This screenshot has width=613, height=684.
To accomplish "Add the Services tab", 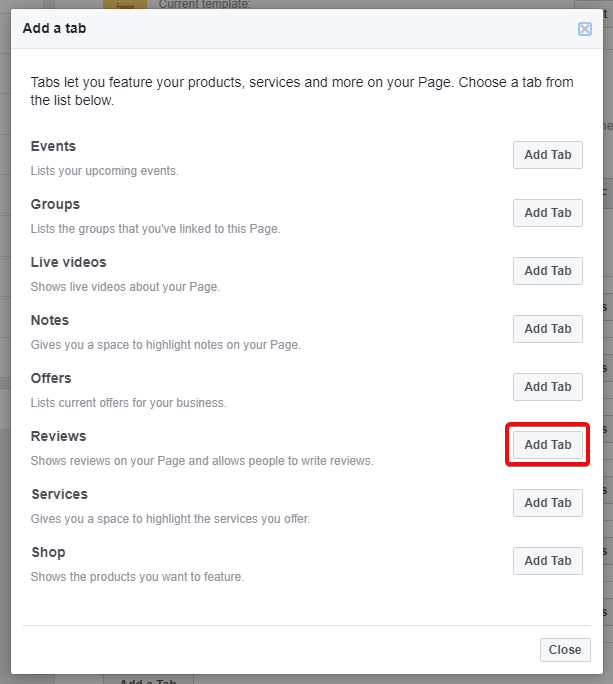I will (x=548, y=503).
